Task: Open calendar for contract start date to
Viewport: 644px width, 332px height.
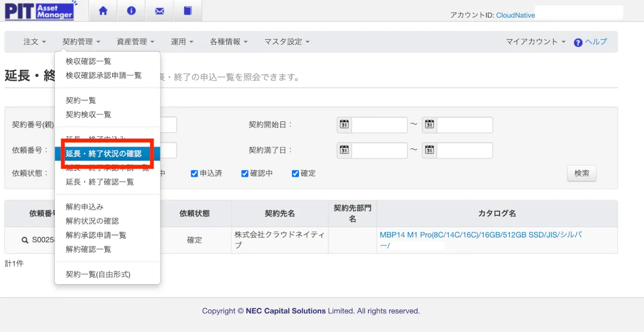Action: click(429, 125)
